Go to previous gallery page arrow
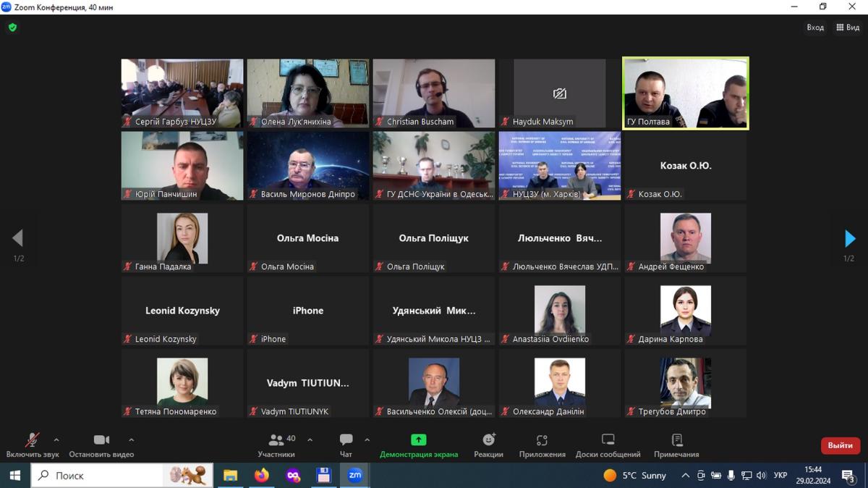The height and width of the screenshot is (488, 868). click(x=18, y=238)
